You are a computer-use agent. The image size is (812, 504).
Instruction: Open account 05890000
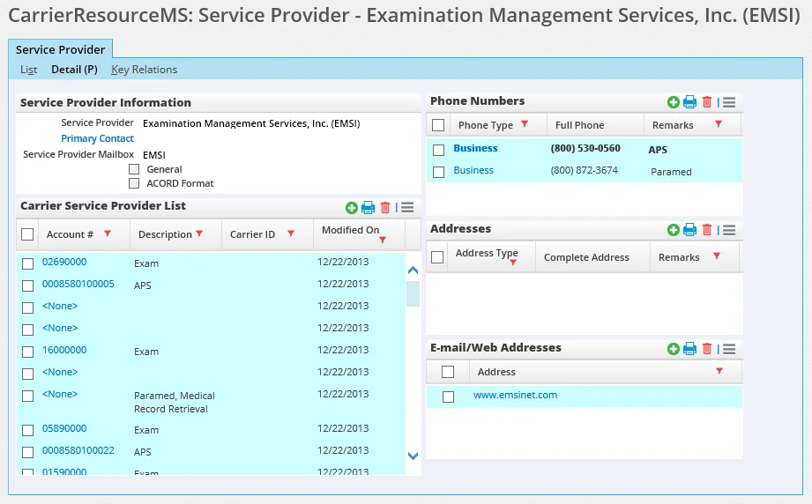[64, 428]
